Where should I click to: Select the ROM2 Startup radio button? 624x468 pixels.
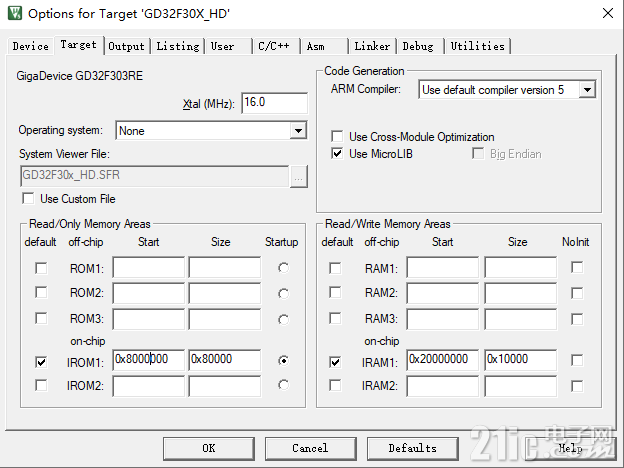[x=283, y=294]
